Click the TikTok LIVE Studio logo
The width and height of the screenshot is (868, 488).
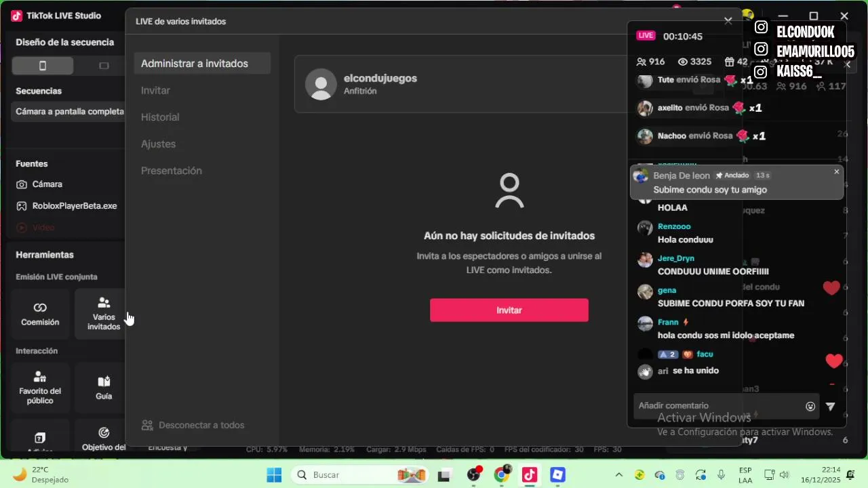[18, 16]
